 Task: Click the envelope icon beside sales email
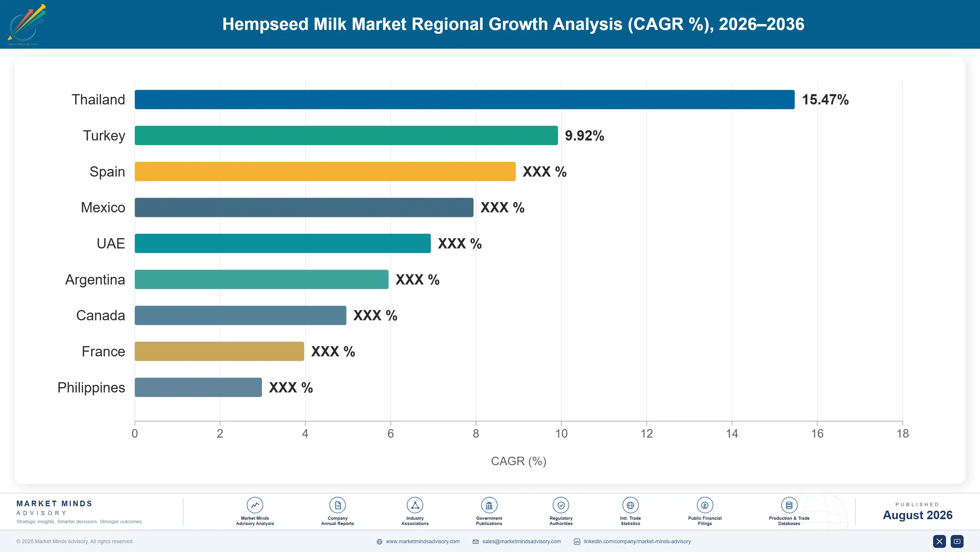pos(476,542)
